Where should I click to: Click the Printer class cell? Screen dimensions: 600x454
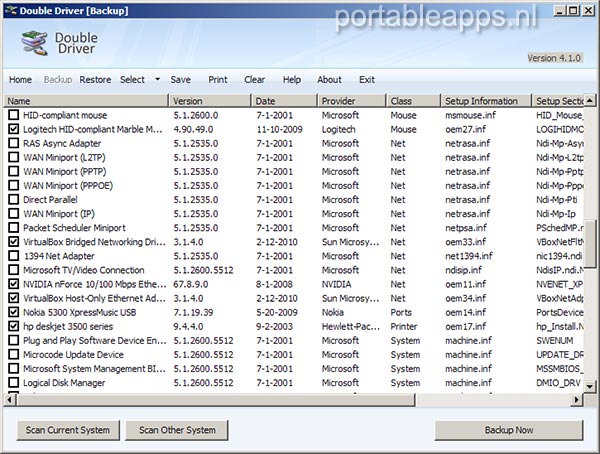(x=404, y=326)
